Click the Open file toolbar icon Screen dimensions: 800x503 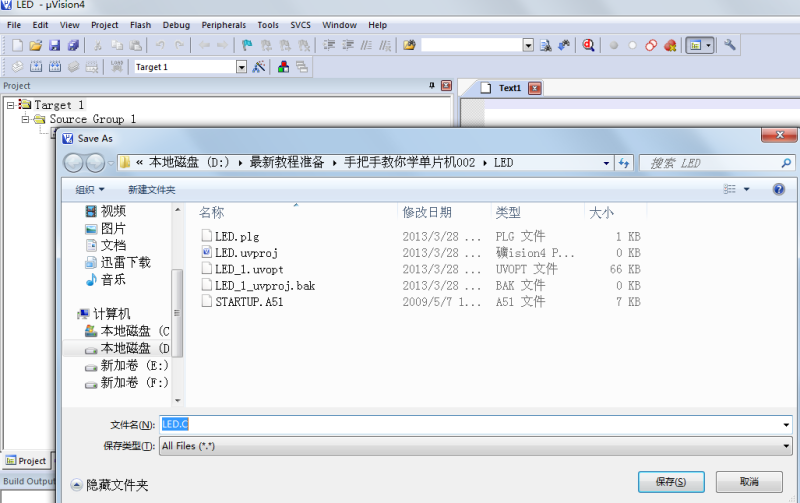click(35, 45)
